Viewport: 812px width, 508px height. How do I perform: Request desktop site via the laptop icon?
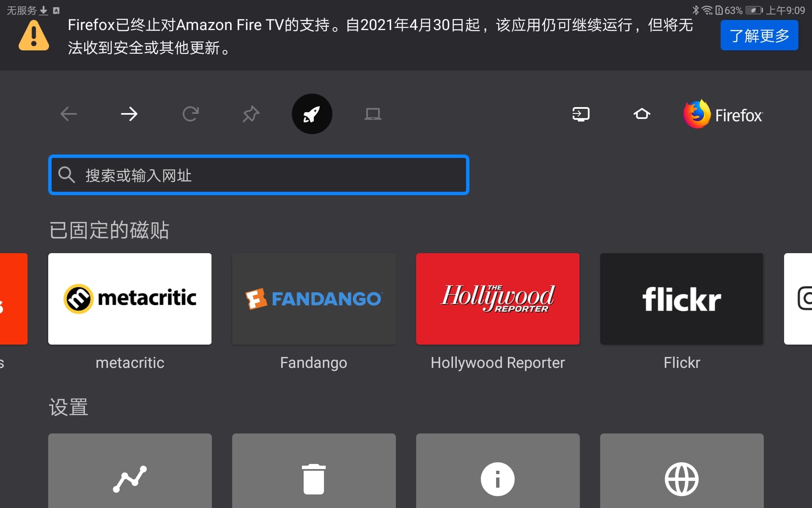coord(373,114)
